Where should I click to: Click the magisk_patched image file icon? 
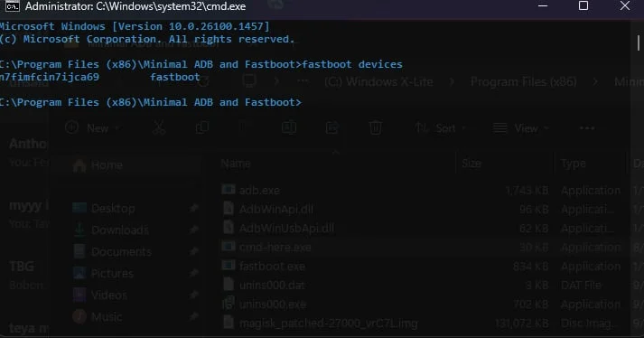(x=229, y=323)
